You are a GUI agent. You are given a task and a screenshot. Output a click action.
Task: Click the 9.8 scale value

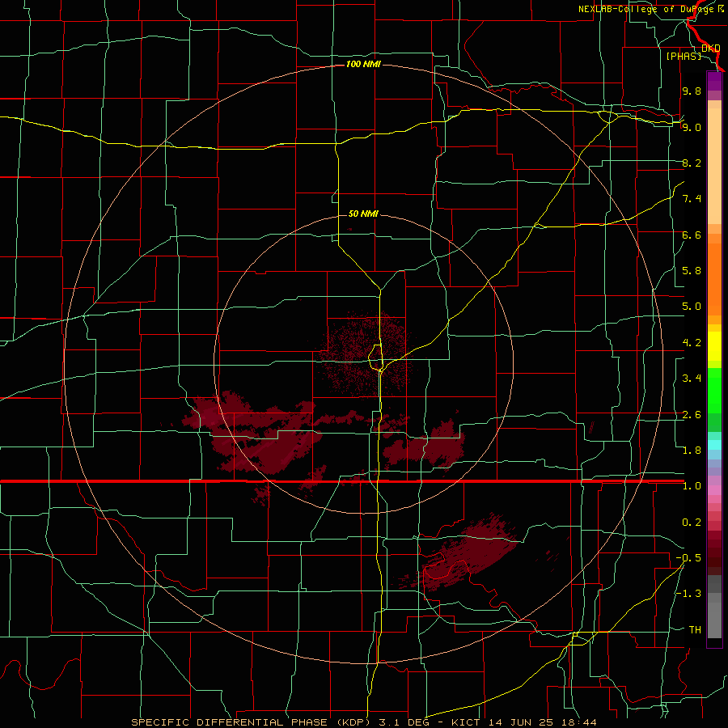pyautogui.click(x=692, y=91)
